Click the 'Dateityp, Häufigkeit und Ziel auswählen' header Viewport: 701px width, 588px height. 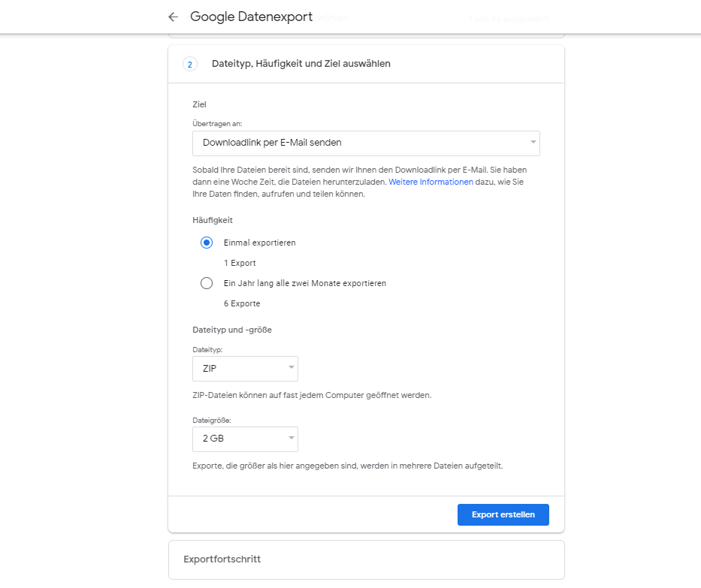pos(301,65)
